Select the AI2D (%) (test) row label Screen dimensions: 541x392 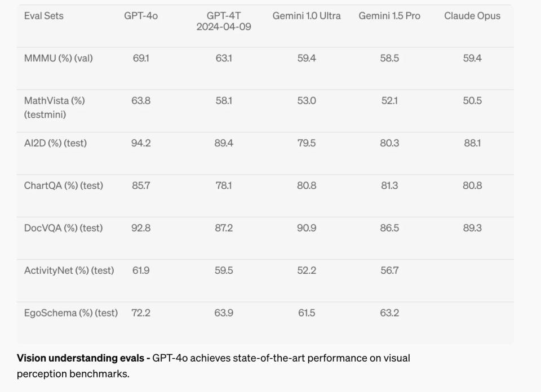[55, 143]
